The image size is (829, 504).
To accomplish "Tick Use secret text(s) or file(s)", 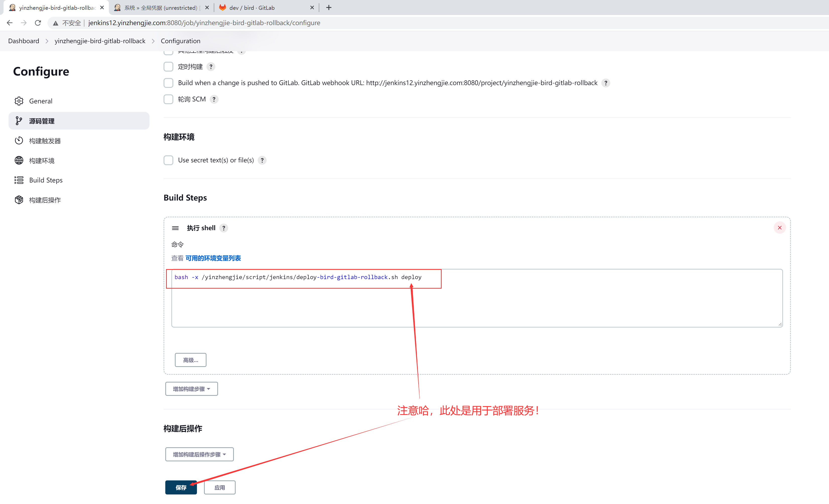I will pos(168,160).
